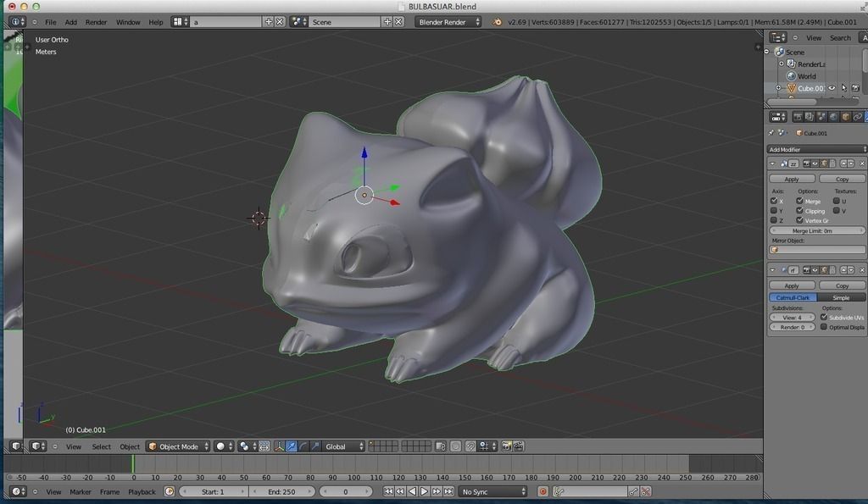
Task: Click the info editor type icon
Action: click(x=15, y=21)
